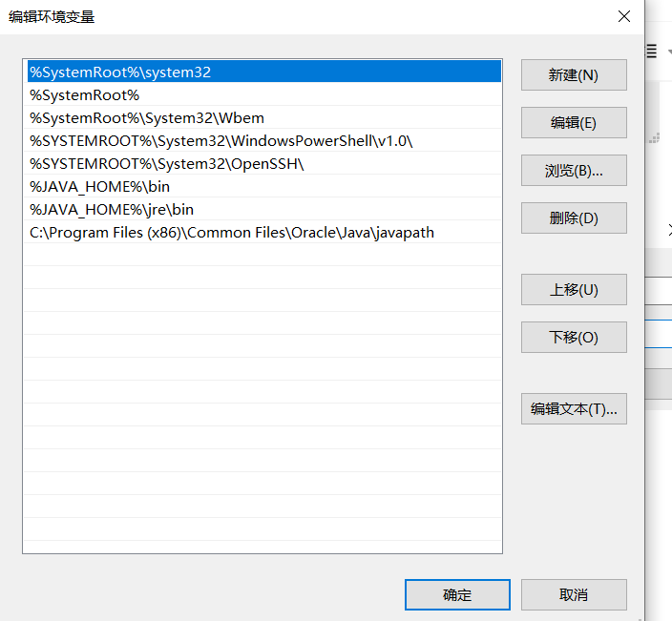Close the 编辑环境变量 dialog

pyautogui.click(x=624, y=17)
